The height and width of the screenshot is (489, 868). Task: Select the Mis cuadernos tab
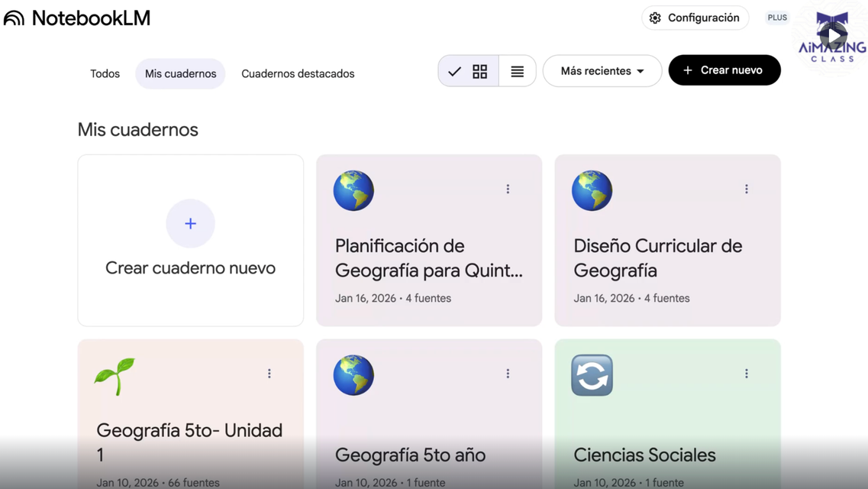(x=180, y=74)
